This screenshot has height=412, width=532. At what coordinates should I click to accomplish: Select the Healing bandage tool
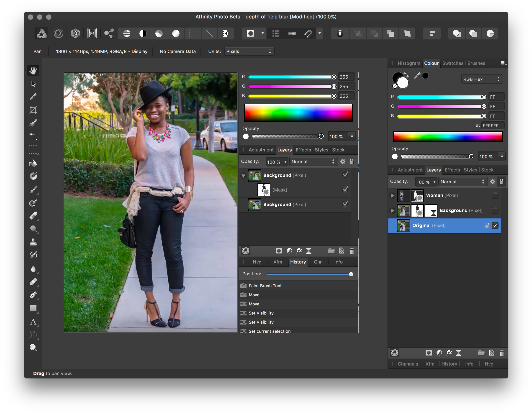[33, 282]
